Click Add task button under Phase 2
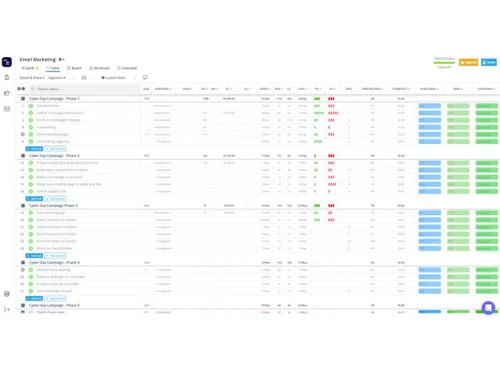This screenshot has height=375, width=500. tap(34, 199)
